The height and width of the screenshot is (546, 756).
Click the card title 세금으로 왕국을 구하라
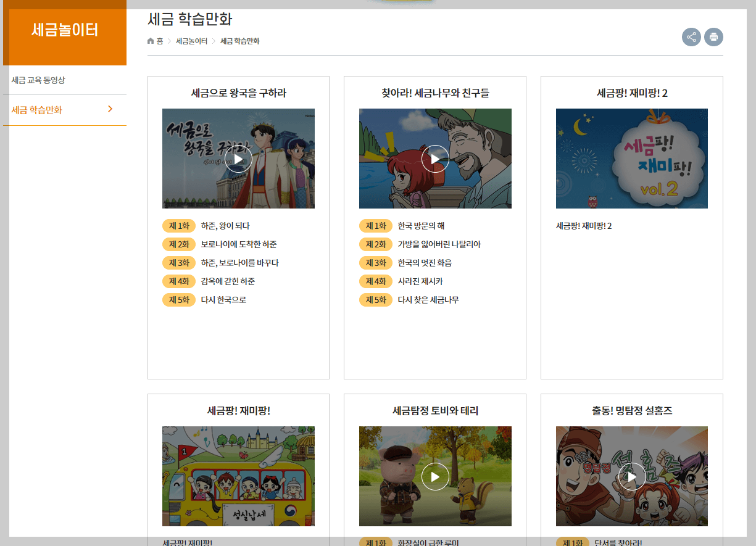pos(238,93)
